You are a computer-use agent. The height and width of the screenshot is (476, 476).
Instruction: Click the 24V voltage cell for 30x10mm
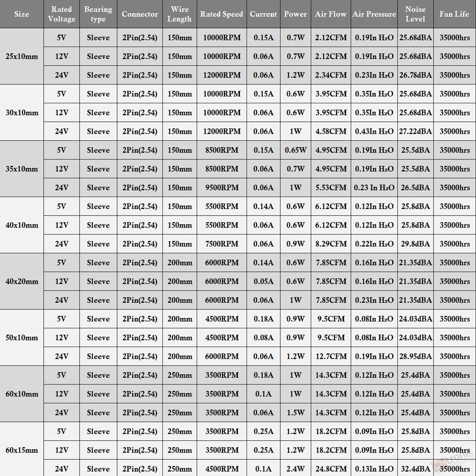coord(61,131)
